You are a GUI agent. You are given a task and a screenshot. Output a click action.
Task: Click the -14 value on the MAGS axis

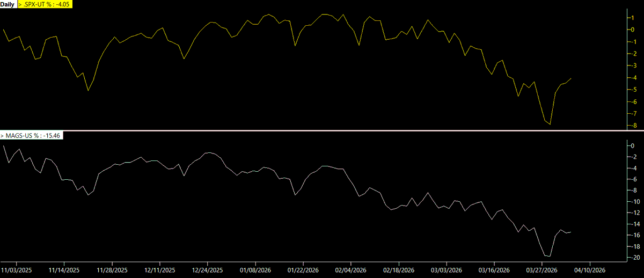634,224
